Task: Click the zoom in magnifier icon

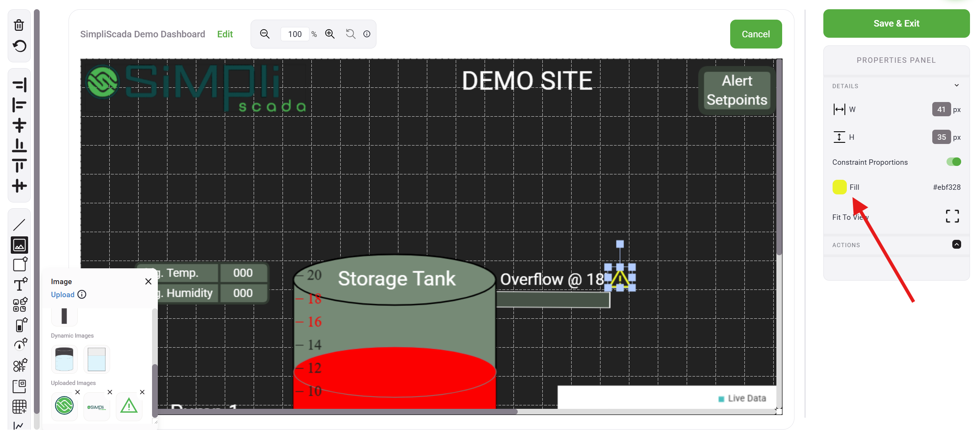Action: coord(330,34)
